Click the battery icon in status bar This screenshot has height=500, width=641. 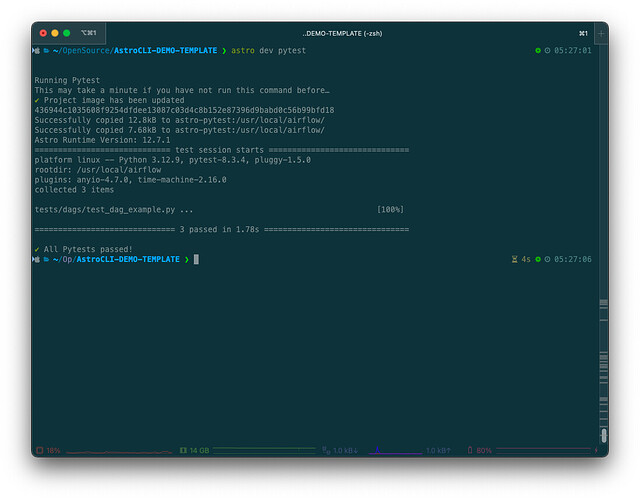(x=470, y=450)
